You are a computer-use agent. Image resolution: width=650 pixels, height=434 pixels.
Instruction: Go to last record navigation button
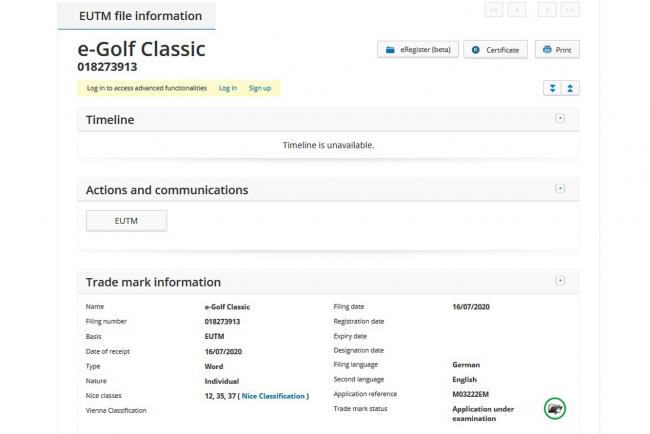pos(570,10)
